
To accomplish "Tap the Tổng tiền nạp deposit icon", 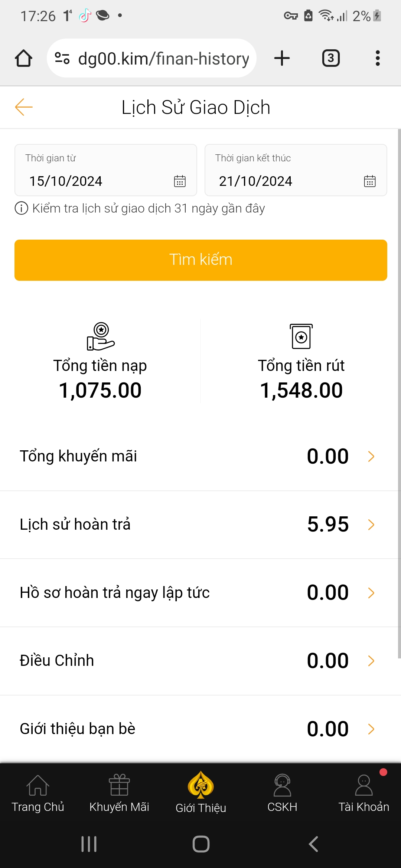I will point(101,336).
